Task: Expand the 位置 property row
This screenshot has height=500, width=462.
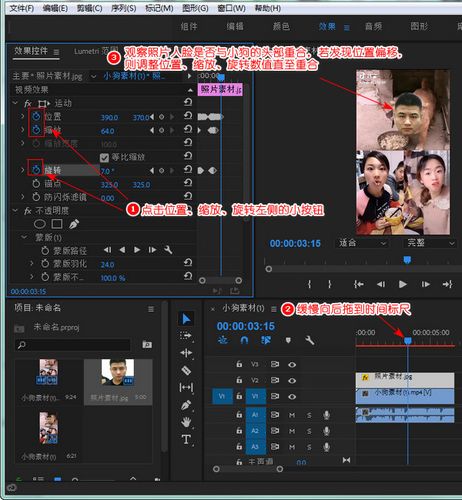Action: 23,116
